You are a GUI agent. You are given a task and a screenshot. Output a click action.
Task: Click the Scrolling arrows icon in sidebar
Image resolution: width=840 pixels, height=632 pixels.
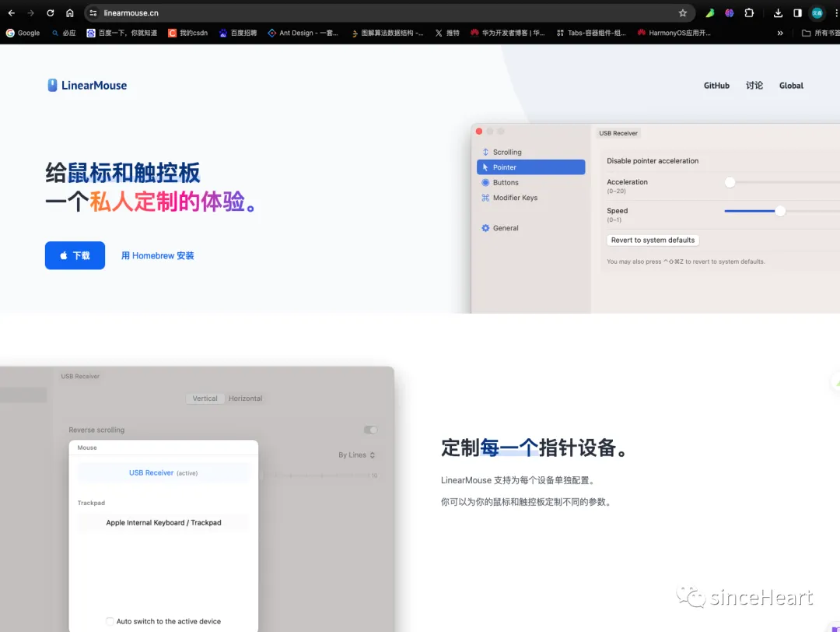pyautogui.click(x=485, y=153)
